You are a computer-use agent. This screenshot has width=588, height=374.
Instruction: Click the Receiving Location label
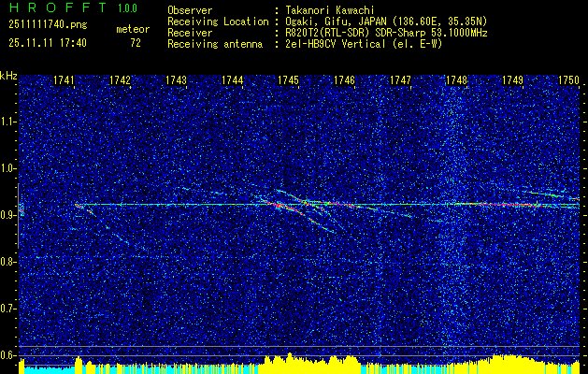coord(218,22)
